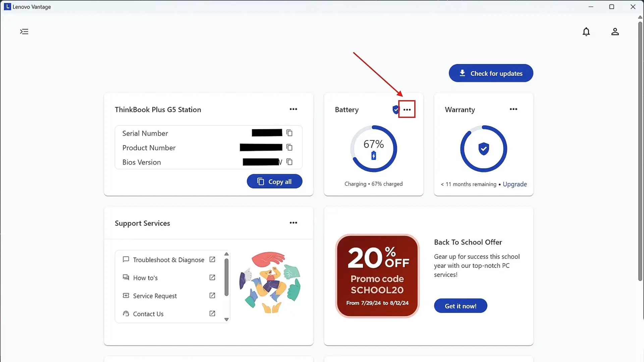Viewport: 644px width, 362px height.
Task: Copy the Serial Number value
Action: 289,133
